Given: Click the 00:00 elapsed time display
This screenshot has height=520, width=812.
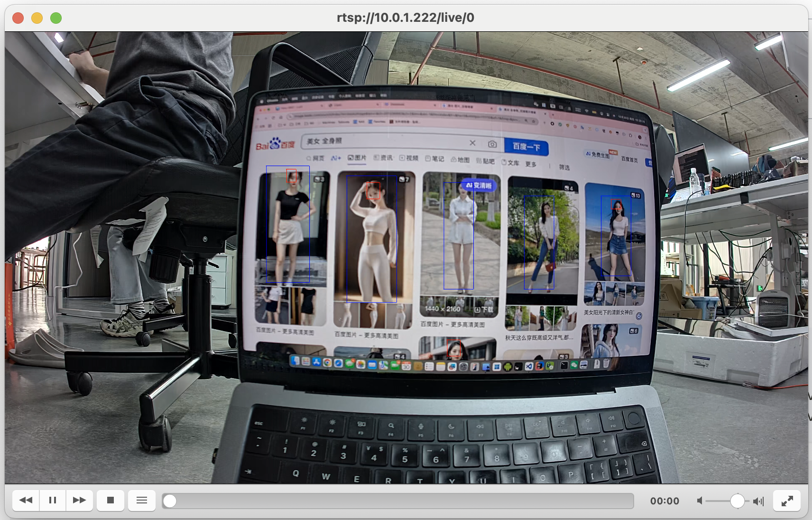Looking at the screenshot, I should pos(664,501).
